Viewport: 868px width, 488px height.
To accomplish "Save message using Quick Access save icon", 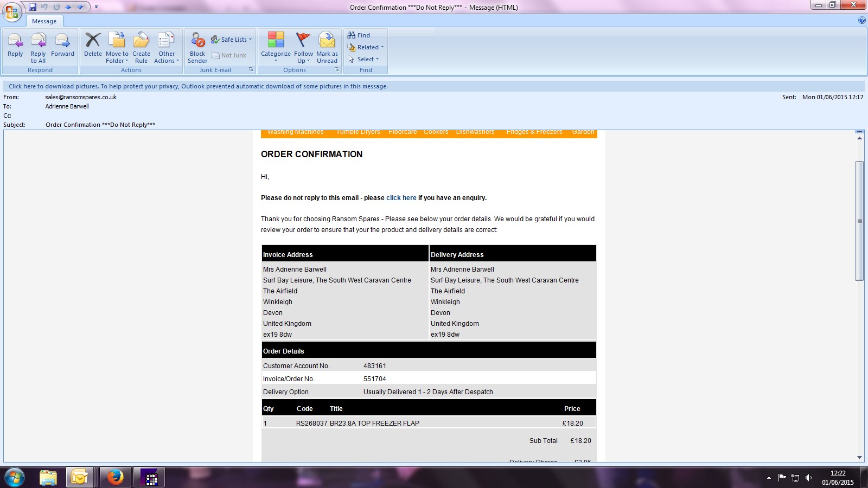I will coord(33,7).
